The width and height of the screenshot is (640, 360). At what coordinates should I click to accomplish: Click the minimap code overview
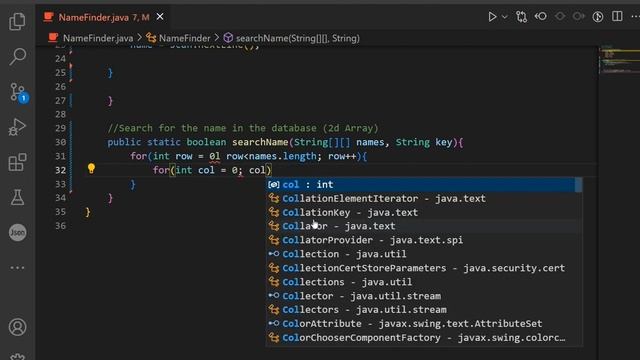coord(619,60)
